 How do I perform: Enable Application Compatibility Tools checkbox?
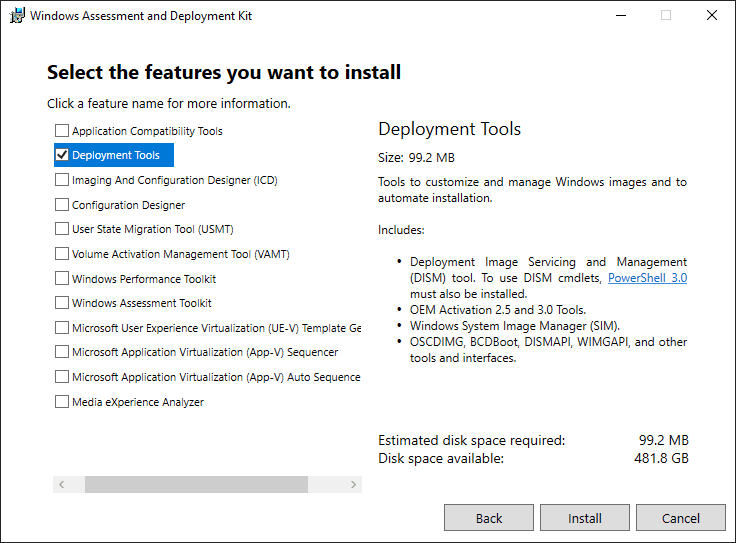pyautogui.click(x=62, y=131)
